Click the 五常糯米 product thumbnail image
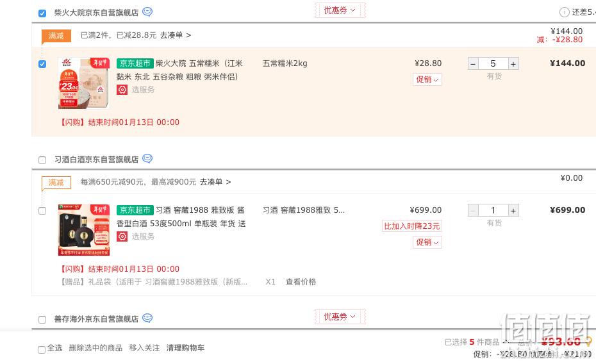This screenshot has width=596, height=364. point(84,83)
